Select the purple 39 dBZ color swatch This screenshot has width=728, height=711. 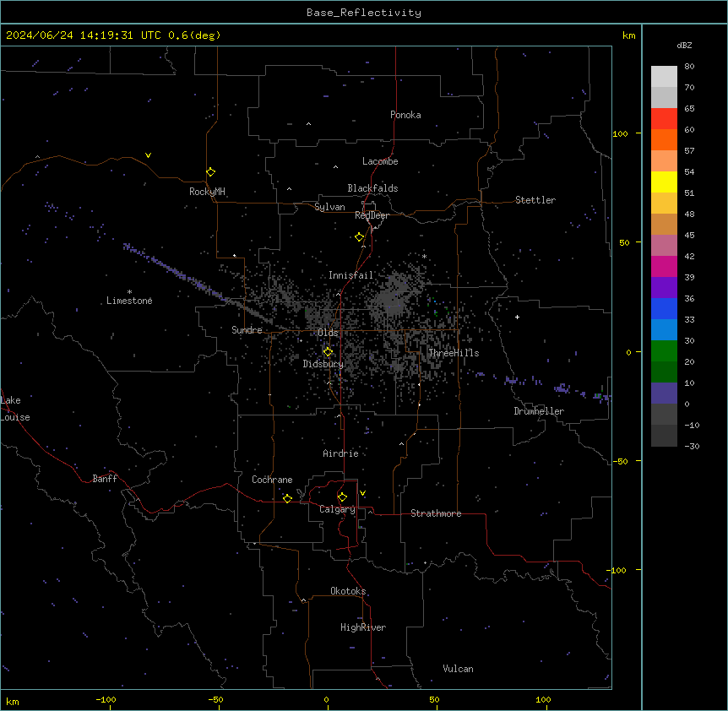click(x=664, y=287)
